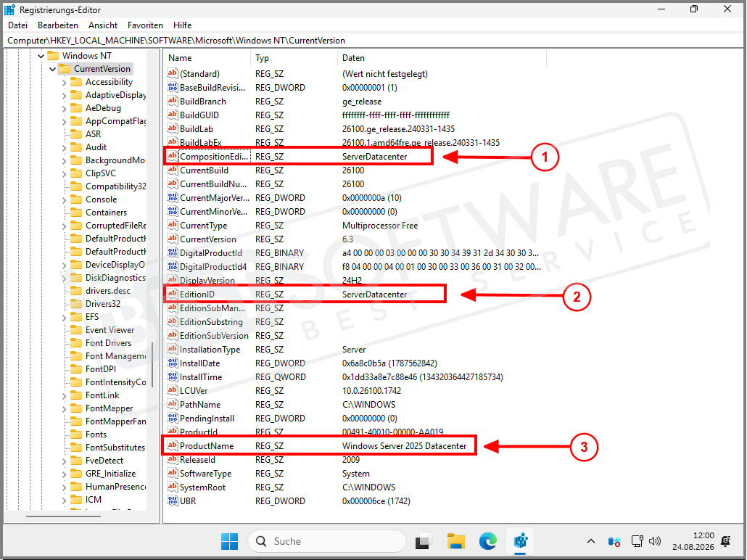Click the 'Windows Server 2025 Datacenter' data
Image resolution: width=747 pixels, height=560 pixels.
click(405, 446)
